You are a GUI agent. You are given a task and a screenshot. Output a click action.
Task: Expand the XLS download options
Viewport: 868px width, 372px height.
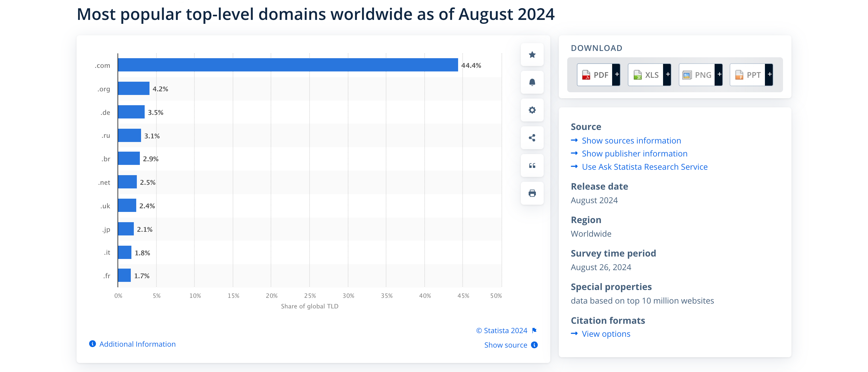(x=668, y=74)
